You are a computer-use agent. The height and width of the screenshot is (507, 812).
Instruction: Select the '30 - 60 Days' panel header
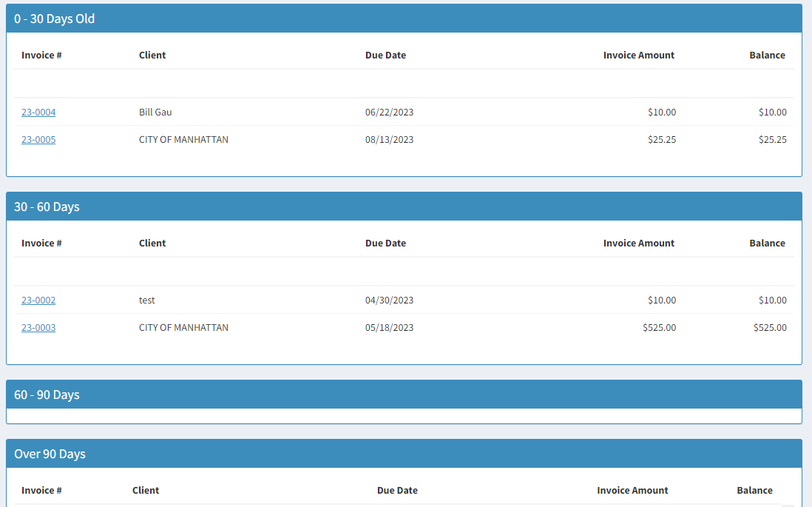tap(404, 207)
